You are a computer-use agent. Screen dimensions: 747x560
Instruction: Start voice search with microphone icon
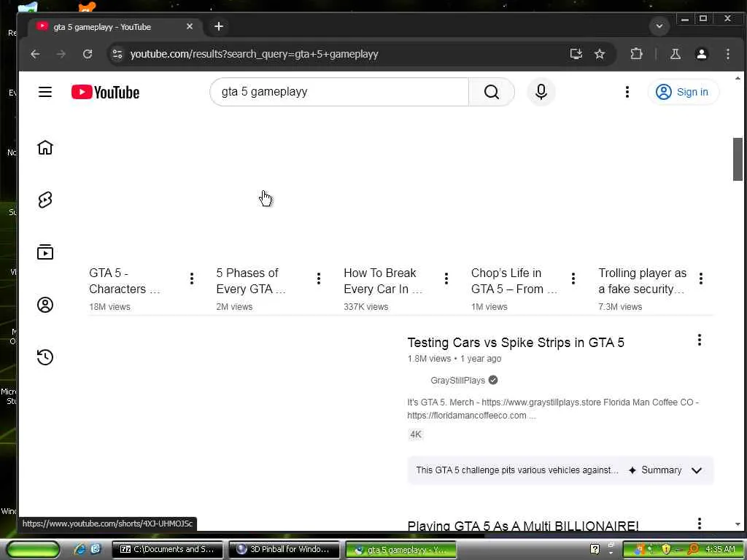pos(541,92)
